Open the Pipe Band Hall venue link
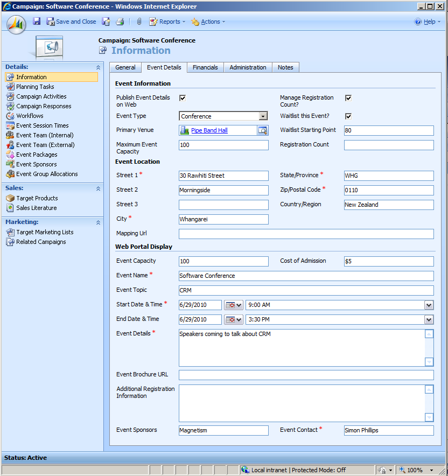 tap(209, 130)
